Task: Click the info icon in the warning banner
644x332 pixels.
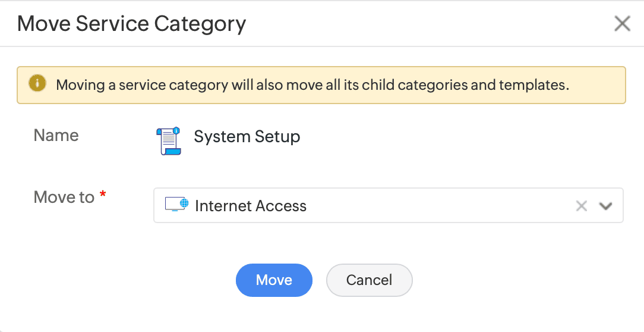Action: 37,84
